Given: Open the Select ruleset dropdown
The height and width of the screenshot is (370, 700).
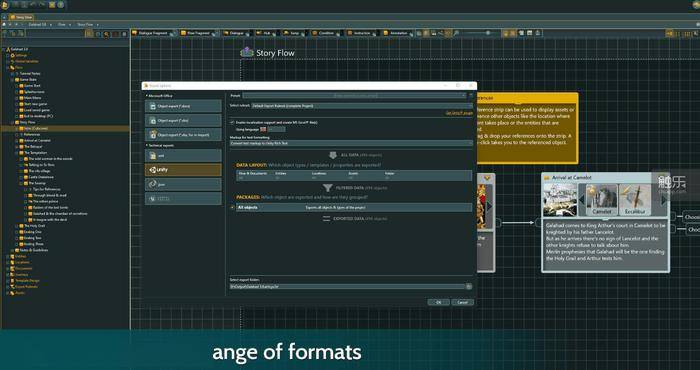Looking at the screenshot, I should pos(362,106).
